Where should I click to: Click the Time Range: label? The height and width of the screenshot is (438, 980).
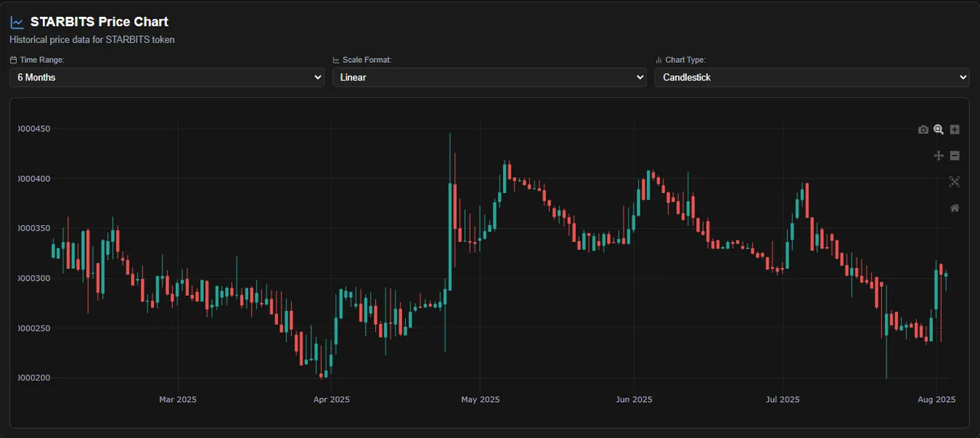pyautogui.click(x=42, y=60)
